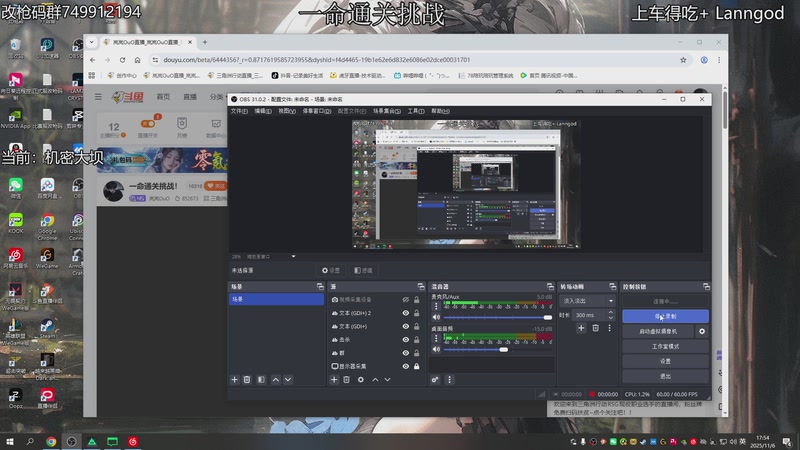Image resolution: width=800 pixels, height=450 pixels.
Task: Open advanced audio properties gears in the mixer
Action: [435, 380]
